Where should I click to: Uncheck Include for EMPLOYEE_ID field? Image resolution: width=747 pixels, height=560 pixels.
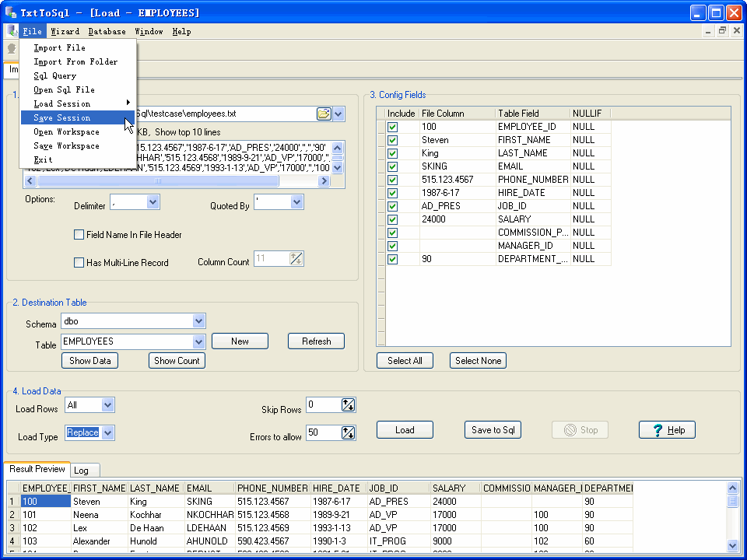(392, 127)
